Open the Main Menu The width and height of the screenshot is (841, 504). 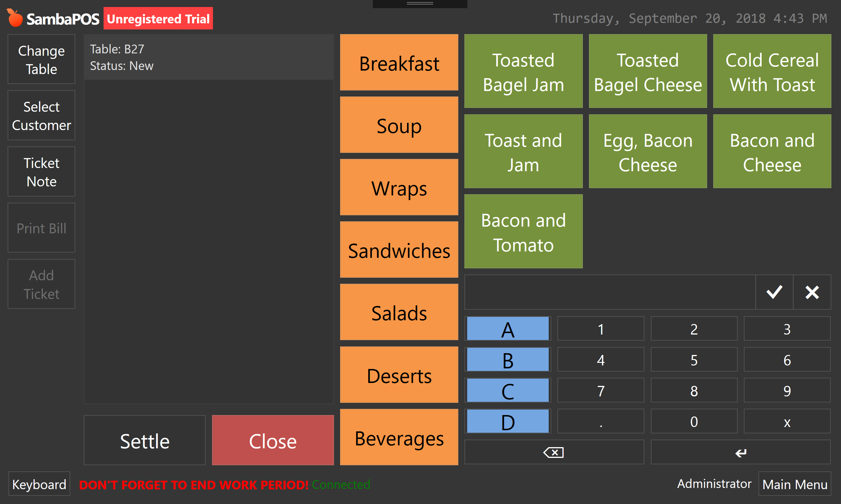tap(794, 484)
